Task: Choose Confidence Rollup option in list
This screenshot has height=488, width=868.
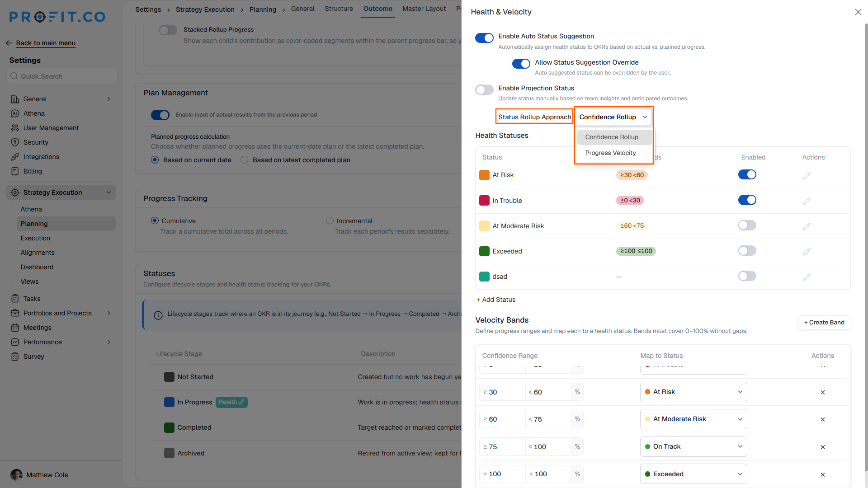Action: 614,137
